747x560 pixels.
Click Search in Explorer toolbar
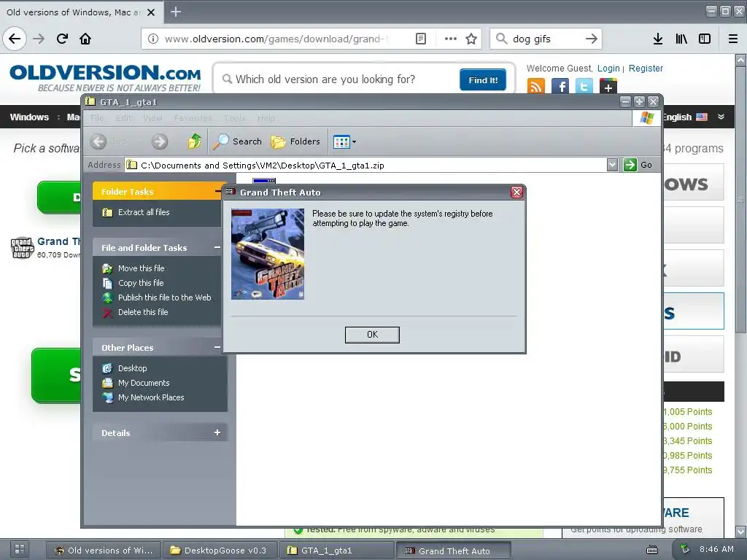[x=237, y=141]
